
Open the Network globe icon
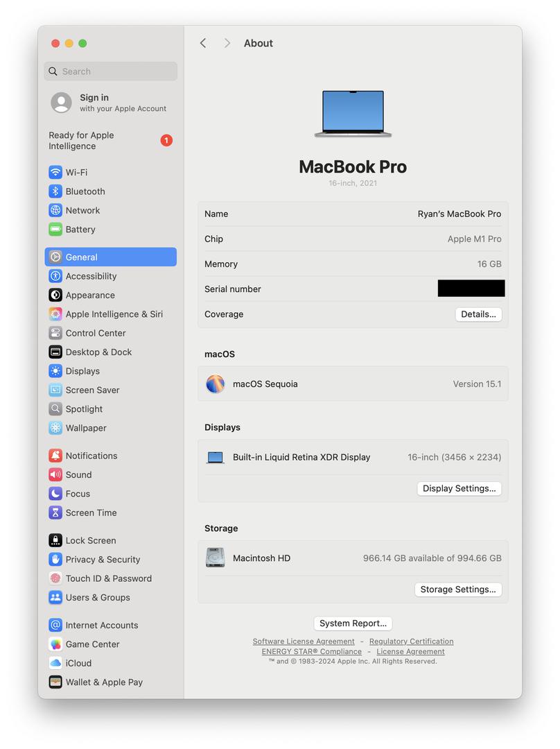(x=55, y=210)
